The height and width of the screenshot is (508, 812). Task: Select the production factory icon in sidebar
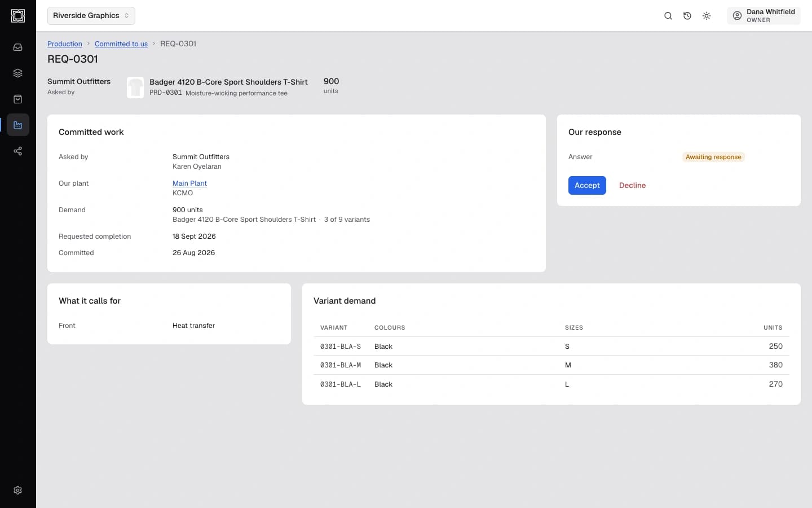tap(18, 125)
